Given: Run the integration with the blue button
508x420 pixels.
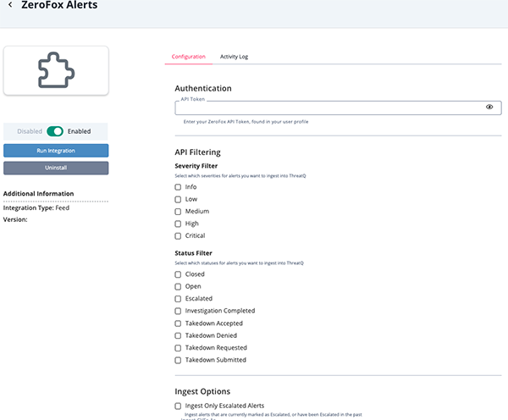Looking at the screenshot, I should [x=56, y=151].
